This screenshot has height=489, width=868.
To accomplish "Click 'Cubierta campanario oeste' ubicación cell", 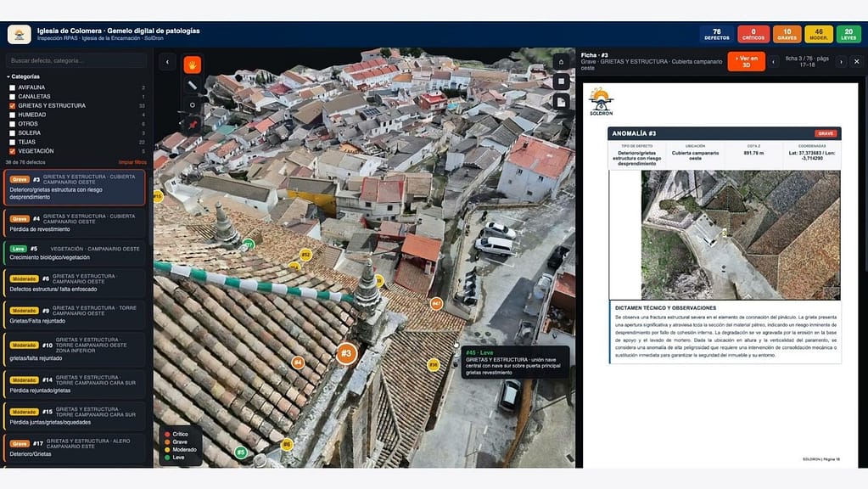I will tap(695, 155).
